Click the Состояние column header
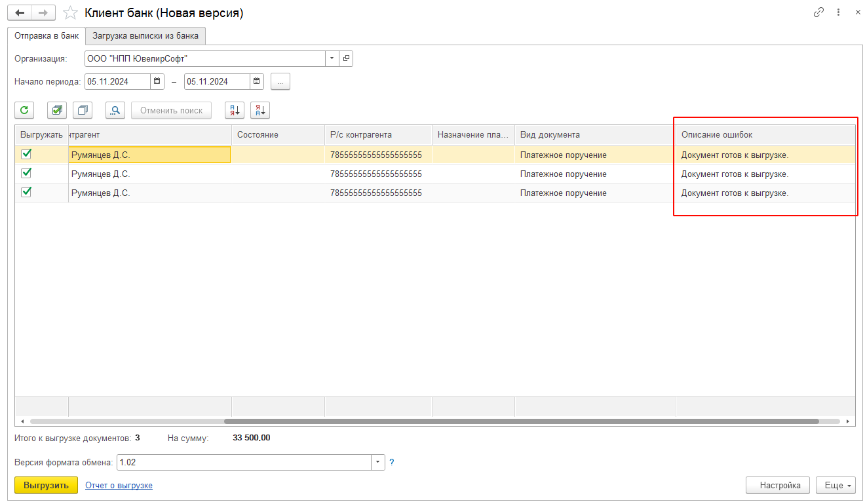Screen dimensions: 865x504 click(x=278, y=135)
